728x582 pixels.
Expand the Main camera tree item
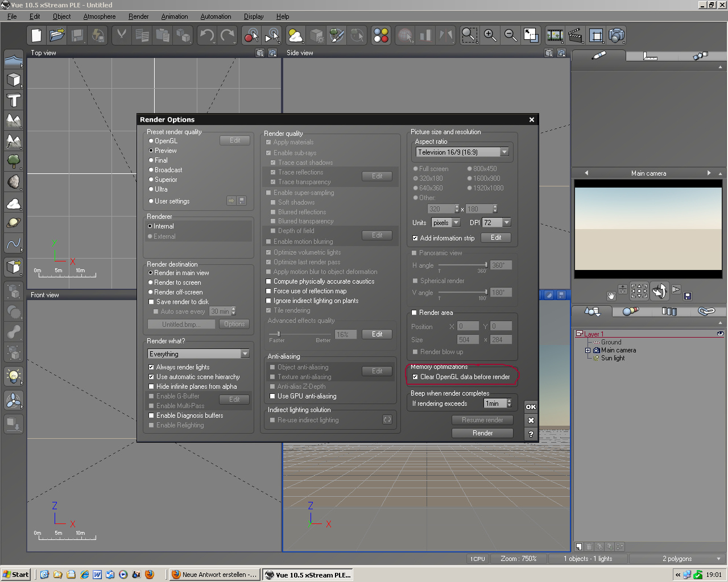tap(588, 351)
